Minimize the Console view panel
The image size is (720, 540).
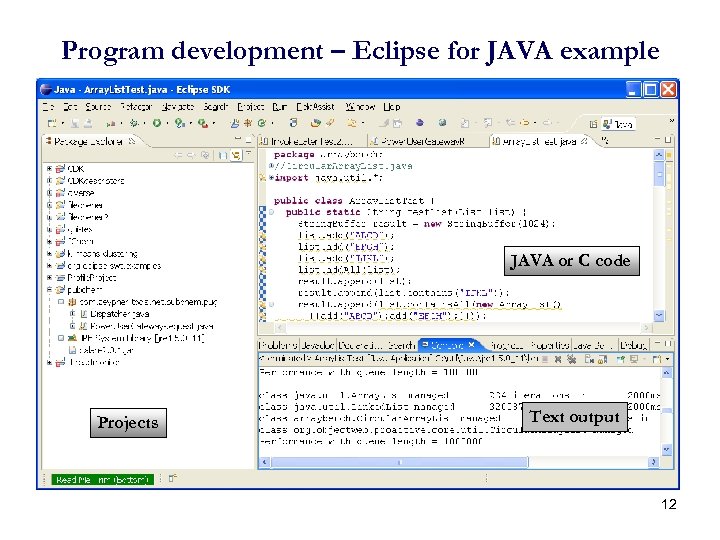pyautogui.click(x=658, y=343)
